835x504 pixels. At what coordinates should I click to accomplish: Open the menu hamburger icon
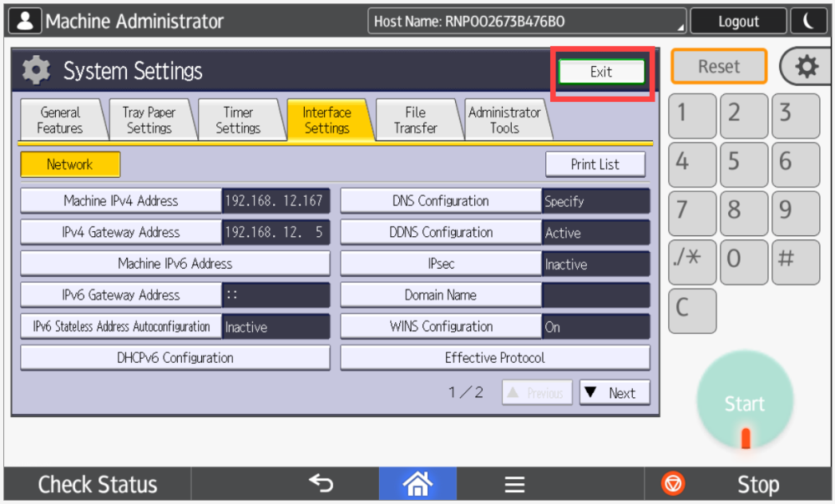(x=514, y=484)
